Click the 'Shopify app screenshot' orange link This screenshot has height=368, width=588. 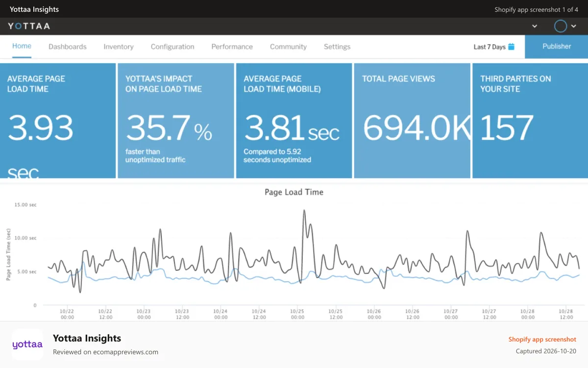click(x=542, y=340)
